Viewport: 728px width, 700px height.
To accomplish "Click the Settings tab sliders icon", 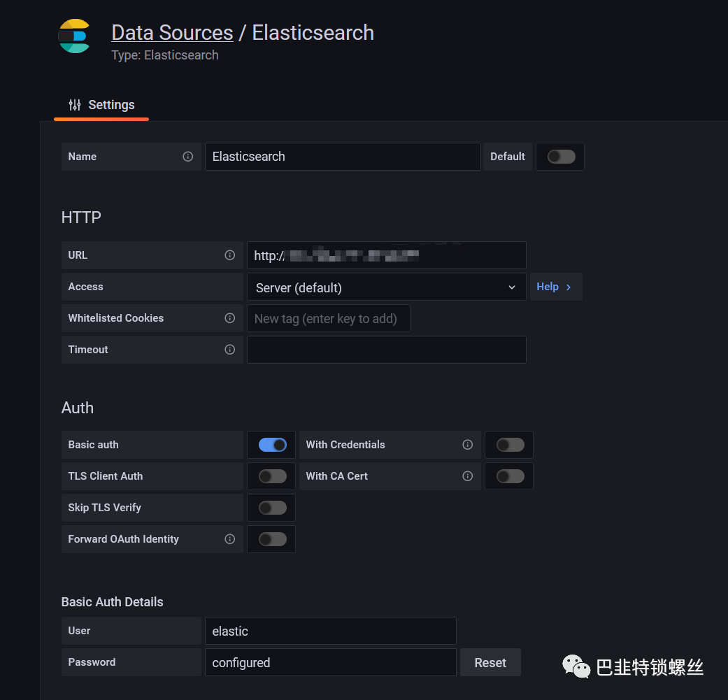I will (75, 105).
